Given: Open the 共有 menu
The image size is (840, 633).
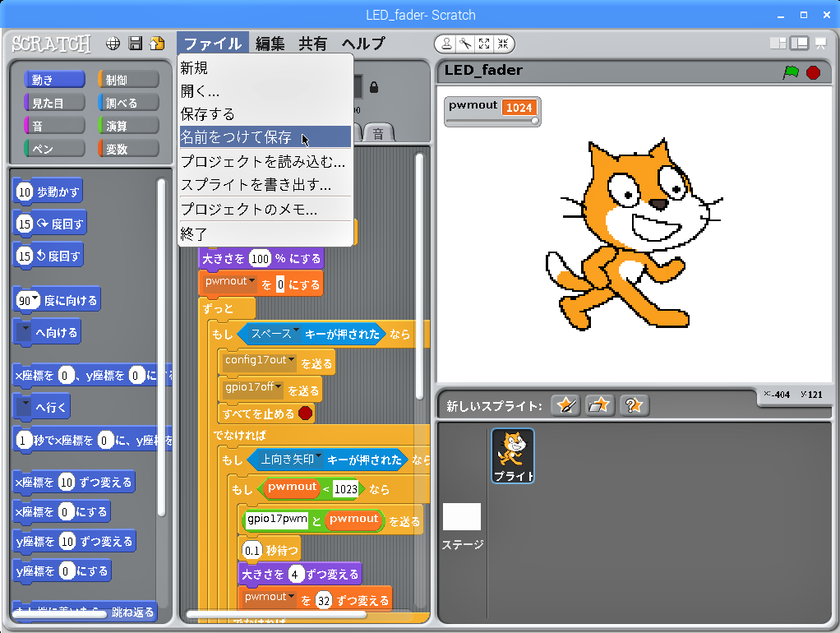Looking at the screenshot, I should pyautogui.click(x=313, y=44).
